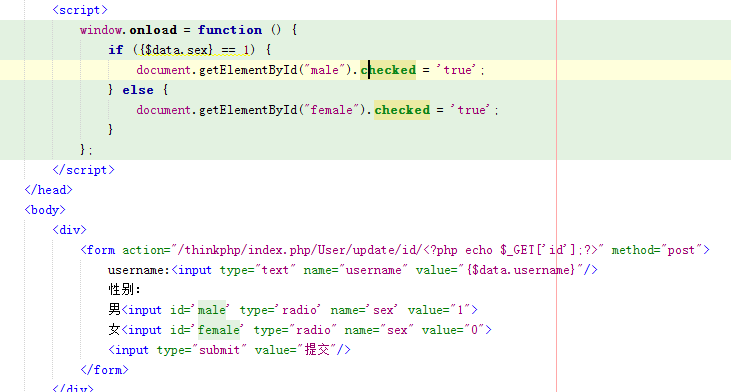The width and height of the screenshot is (731, 392).
Task: Click getElementById("female") call
Action: coord(283,110)
